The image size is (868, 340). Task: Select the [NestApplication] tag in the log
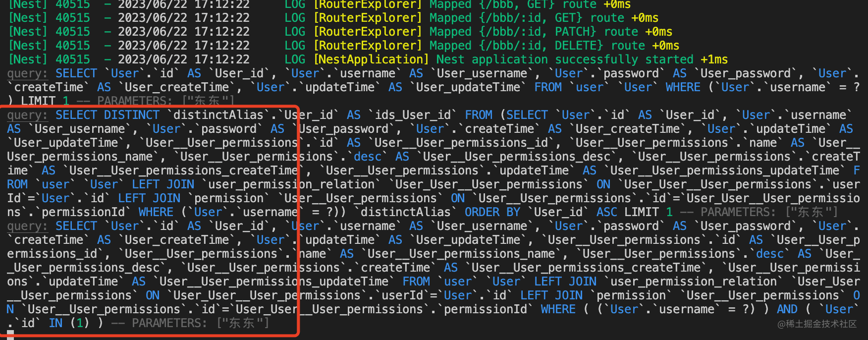coord(371,59)
